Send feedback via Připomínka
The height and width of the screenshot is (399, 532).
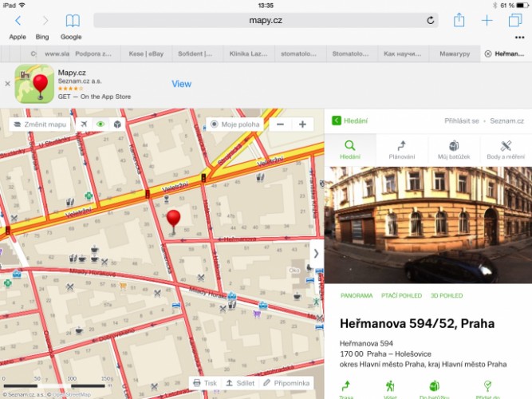tap(286, 383)
